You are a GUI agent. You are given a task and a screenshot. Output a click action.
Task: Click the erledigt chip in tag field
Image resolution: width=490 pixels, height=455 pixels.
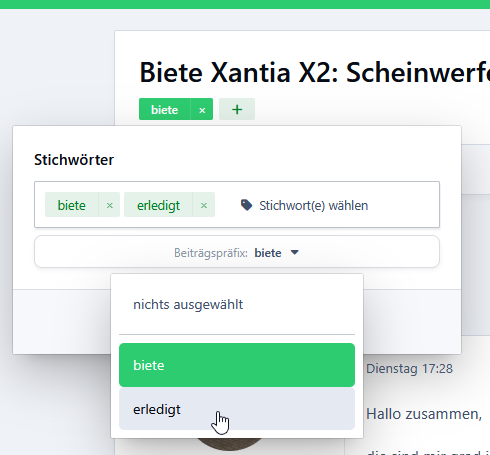[x=158, y=205]
